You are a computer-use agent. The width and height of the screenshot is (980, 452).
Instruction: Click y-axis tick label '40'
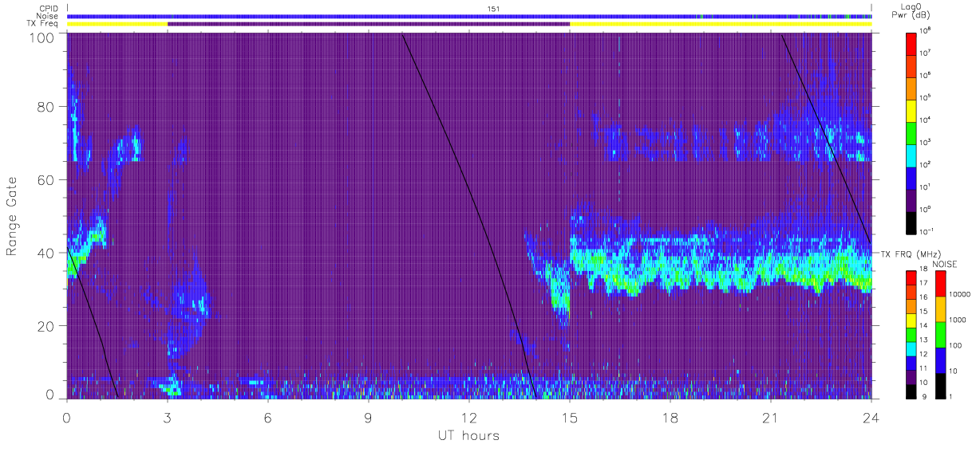45,253
